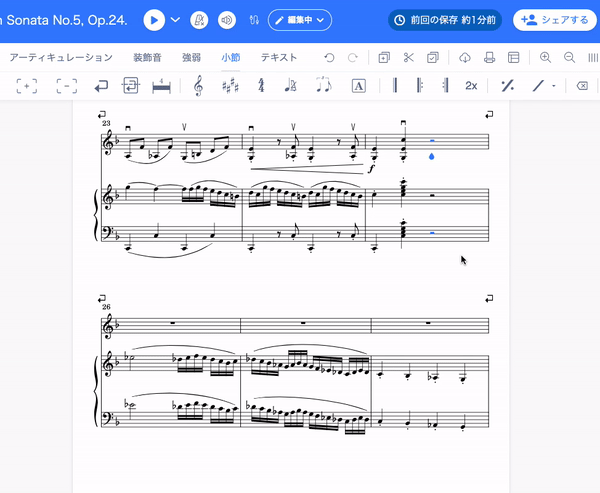Zoom in with the magnifier plus icon
Screen dimensions: 600x493
(x=545, y=58)
